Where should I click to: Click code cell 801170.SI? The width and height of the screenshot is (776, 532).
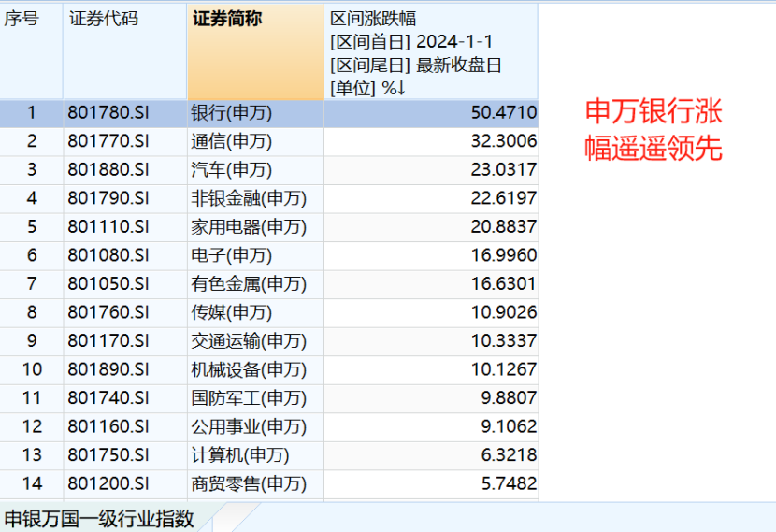125,341
